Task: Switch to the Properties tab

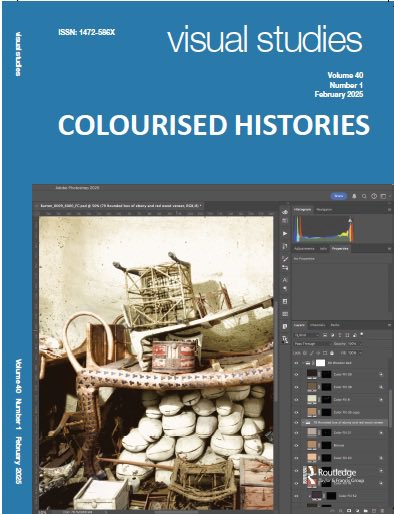Action: (x=340, y=249)
